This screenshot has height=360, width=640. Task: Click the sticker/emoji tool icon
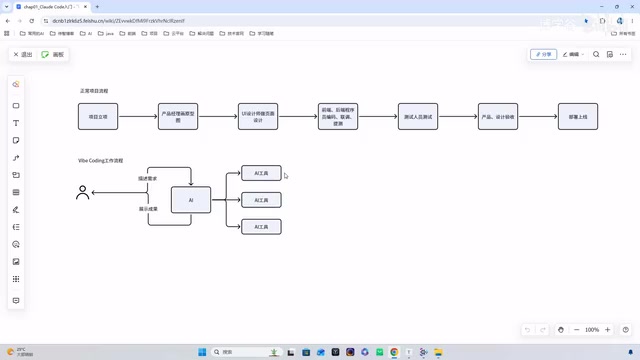(16, 244)
